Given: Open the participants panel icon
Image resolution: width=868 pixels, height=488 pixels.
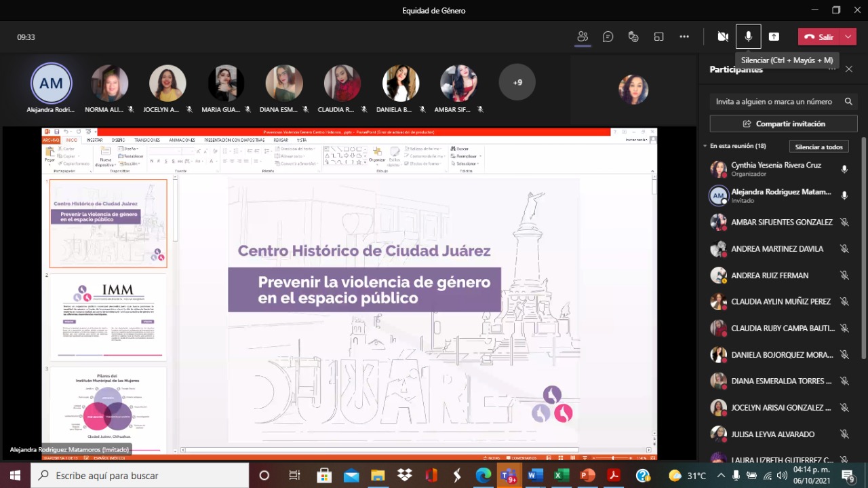Looking at the screenshot, I should [x=582, y=37].
